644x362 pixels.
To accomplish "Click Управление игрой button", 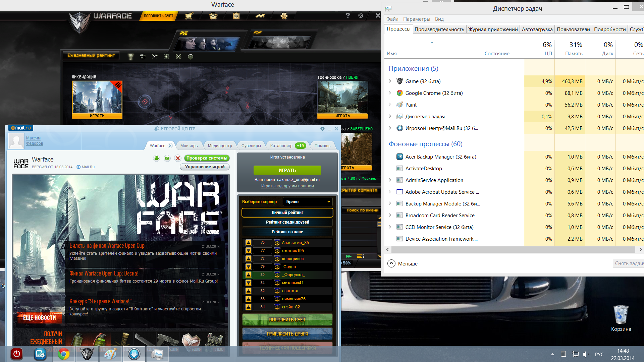I will click(205, 167).
